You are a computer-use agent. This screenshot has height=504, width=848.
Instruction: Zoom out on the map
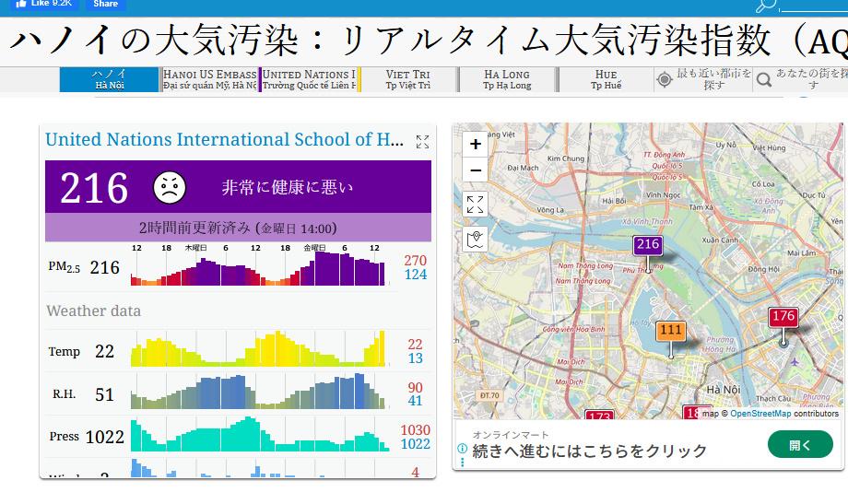tap(476, 170)
